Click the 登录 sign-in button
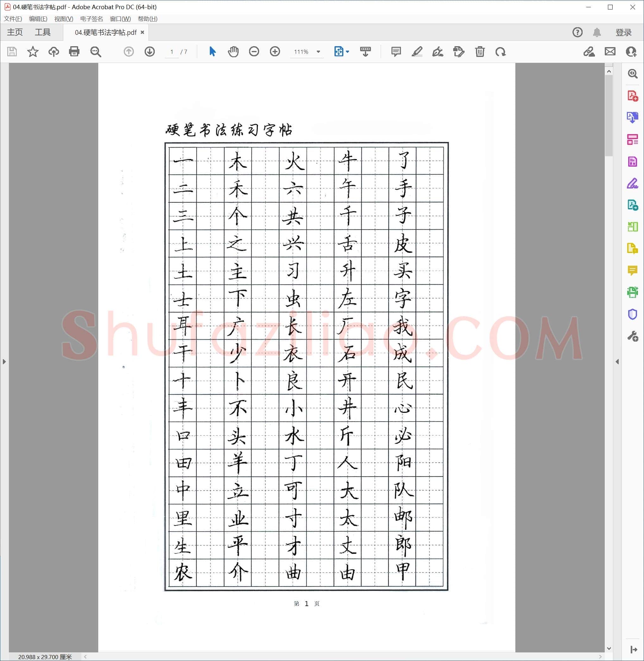Viewport: 644px width, 661px height. [x=623, y=33]
